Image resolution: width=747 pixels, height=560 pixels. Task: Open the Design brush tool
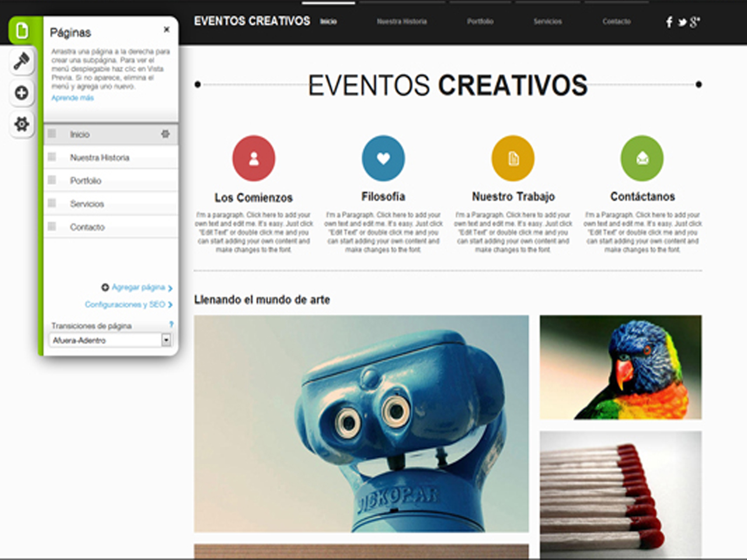tap(22, 61)
